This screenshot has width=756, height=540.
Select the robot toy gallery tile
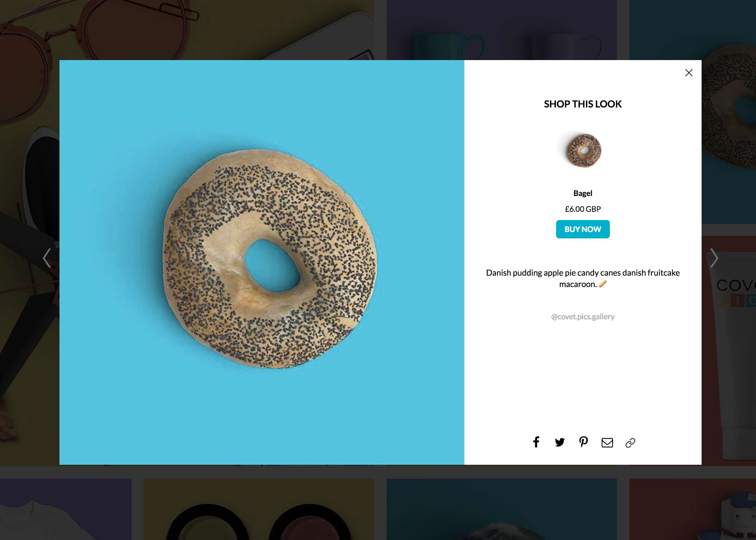692,509
